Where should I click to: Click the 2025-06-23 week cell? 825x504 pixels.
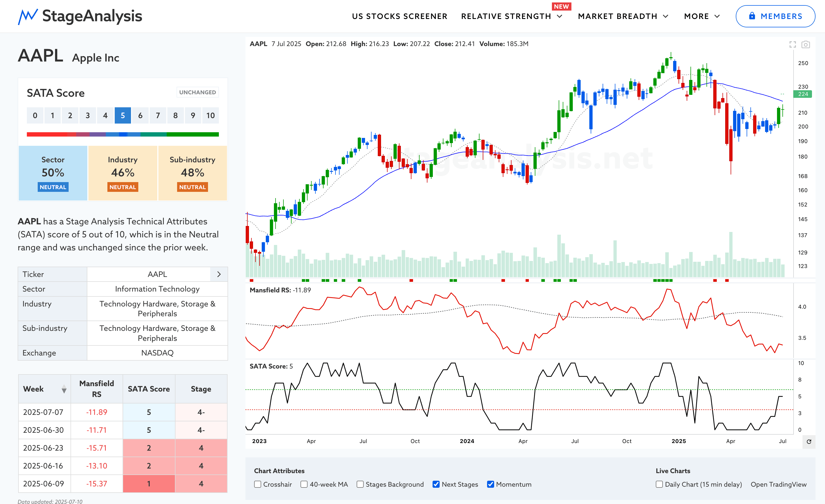click(44, 448)
